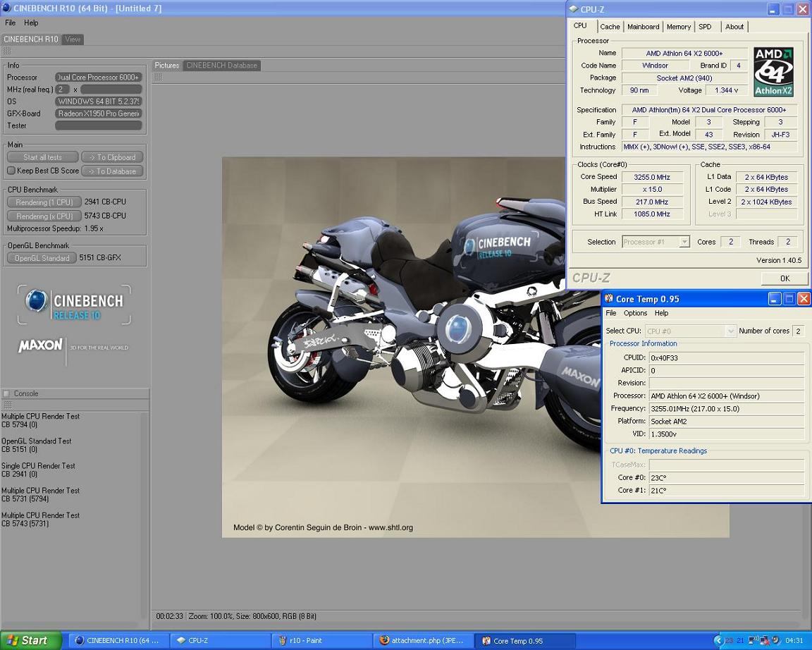Switch to attachment.php Firefox taskbar button
This screenshot has height=650, width=812.
424,641
